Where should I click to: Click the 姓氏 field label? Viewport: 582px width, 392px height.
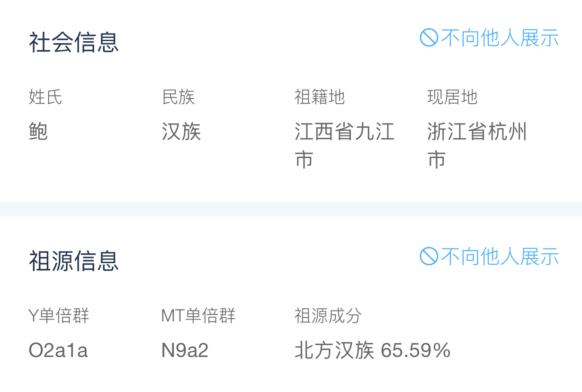(45, 97)
